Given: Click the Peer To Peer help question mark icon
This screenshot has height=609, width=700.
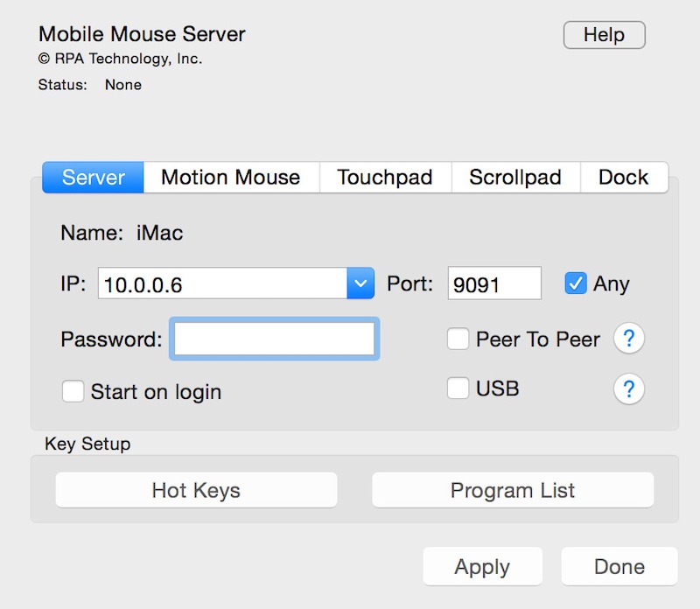Looking at the screenshot, I should click(x=629, y=339).
